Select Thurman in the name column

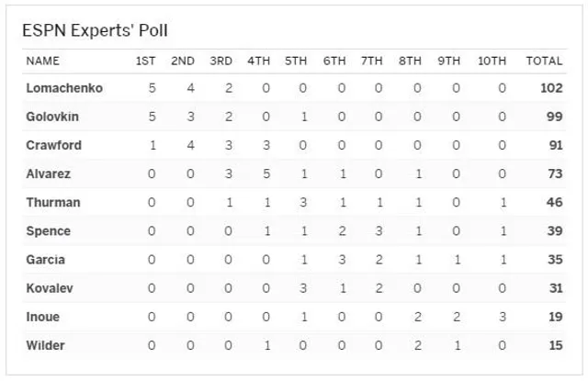pyautogui.click(x=54, y=203)
